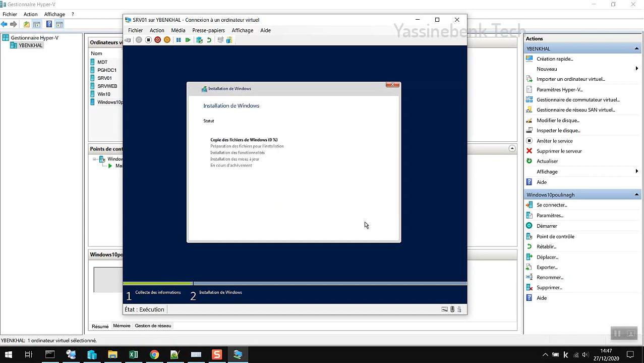Click the green Revert arrow in VM toolbar
Viewport: 644px width, 363px height.
[209, 40]
